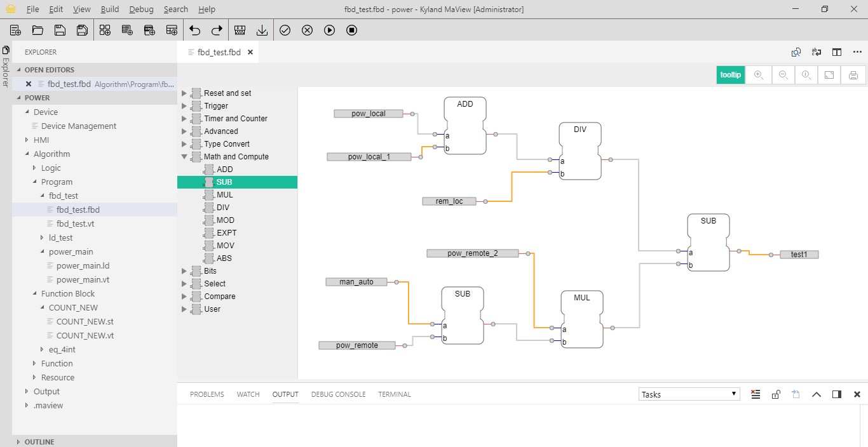Image resolution: width=868 pixels, height=447 pixels.
Task: Open power_main.ld in the explorer
Action: 83,266
